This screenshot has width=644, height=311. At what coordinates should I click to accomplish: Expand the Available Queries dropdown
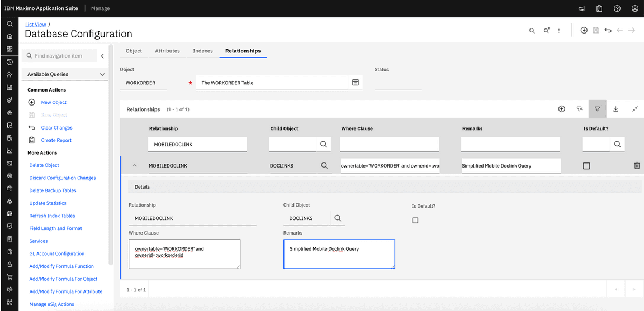pyautogui.click(x=102, y=74)
